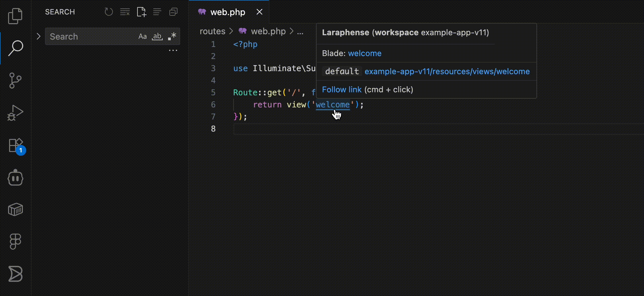Click the PHP elephant icon on tab
The height and width of the screenshot is (296, 644).
[202, 12]
